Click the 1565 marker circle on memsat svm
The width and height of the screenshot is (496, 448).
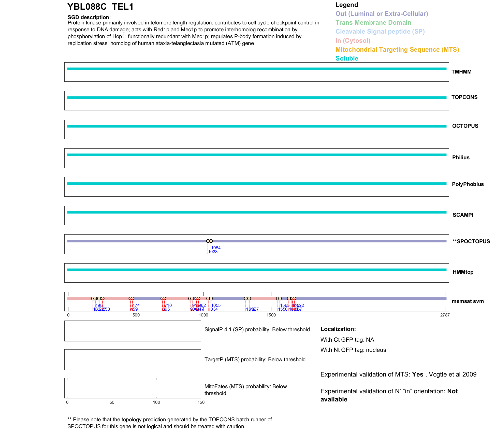(x=280, y=298)
